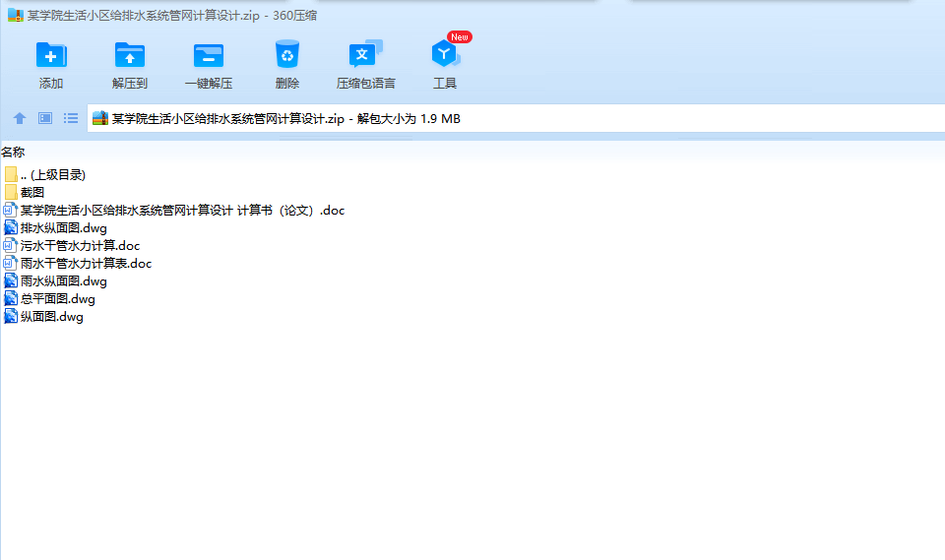Screen dimensions: 945x560
Task: Click the dwg icon of 雨水纵面图.dwg
Action: tap(10, 280)
